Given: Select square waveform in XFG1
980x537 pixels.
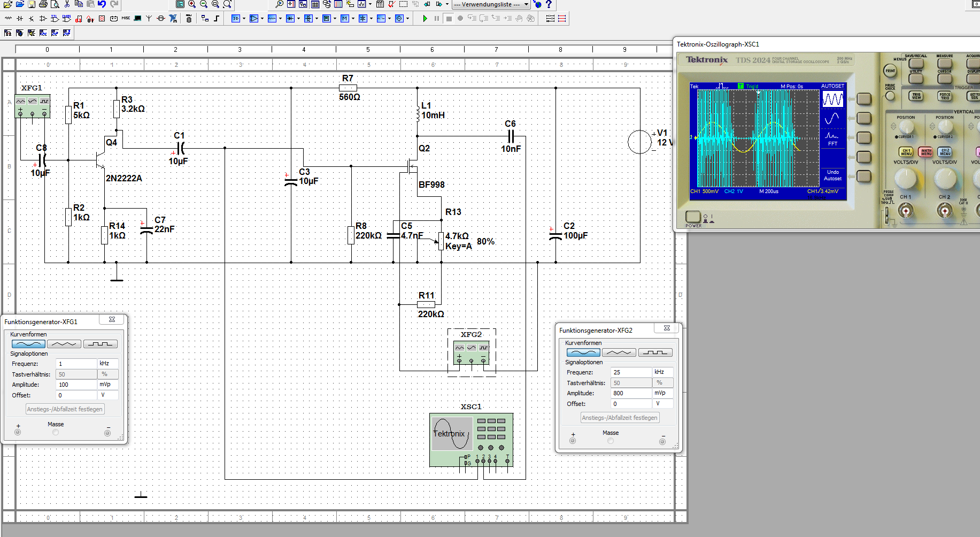Looking at the screenshot, I should click(100, 344).
